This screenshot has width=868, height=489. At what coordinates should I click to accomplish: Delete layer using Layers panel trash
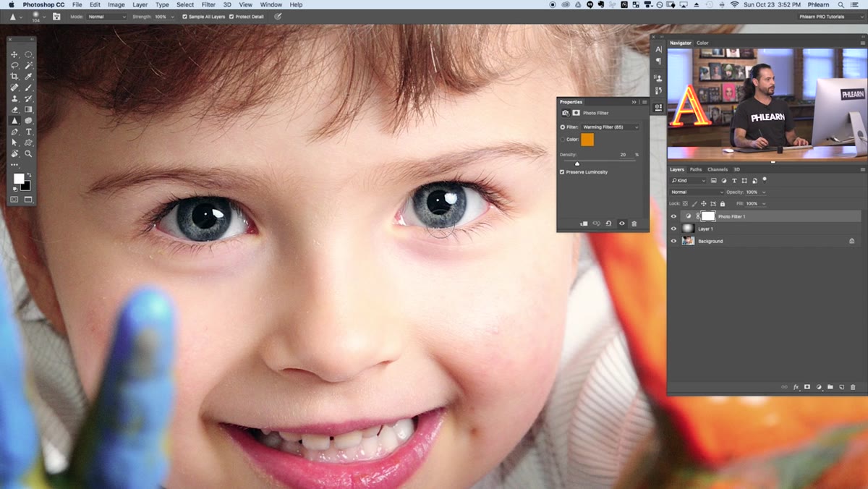click(854, 387)
